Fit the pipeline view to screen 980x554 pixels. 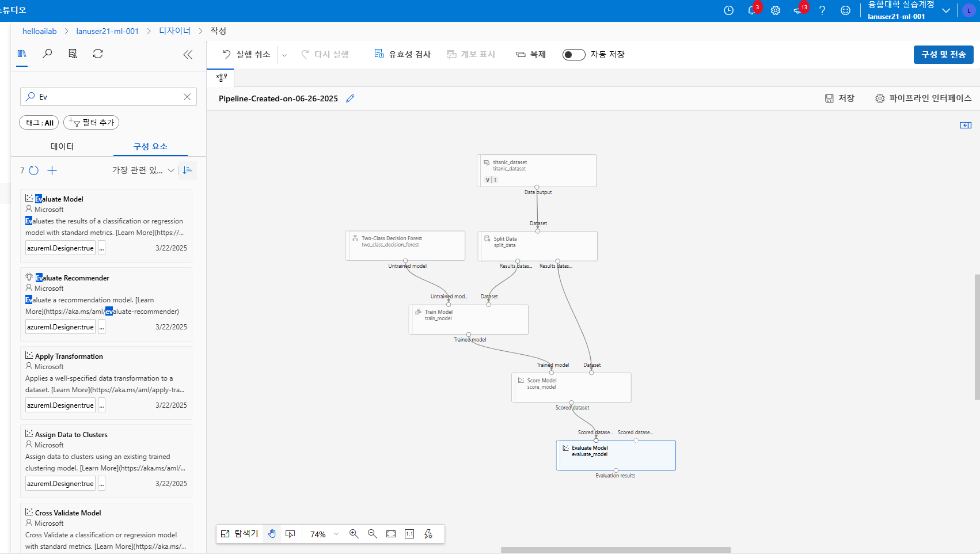coord(391,534)
